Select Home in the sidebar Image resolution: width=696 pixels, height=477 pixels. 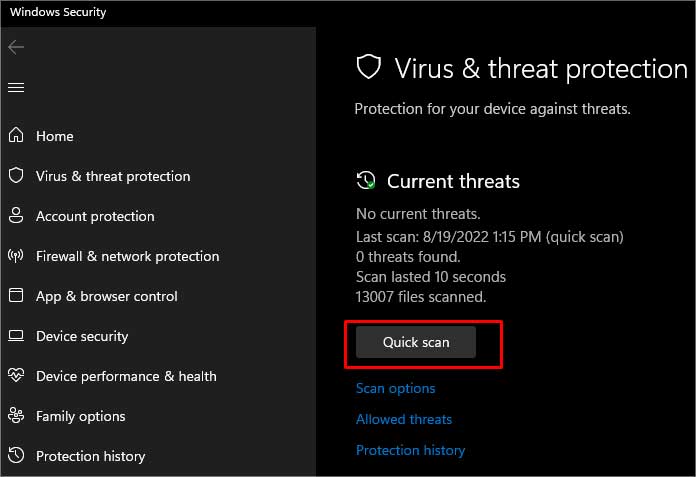[55, 136]
